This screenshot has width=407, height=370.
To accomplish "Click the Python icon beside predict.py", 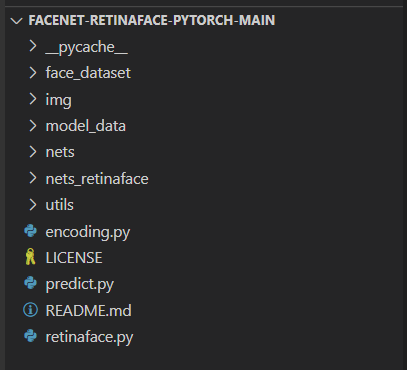I will pyautogui.click(x=30, y=283).
